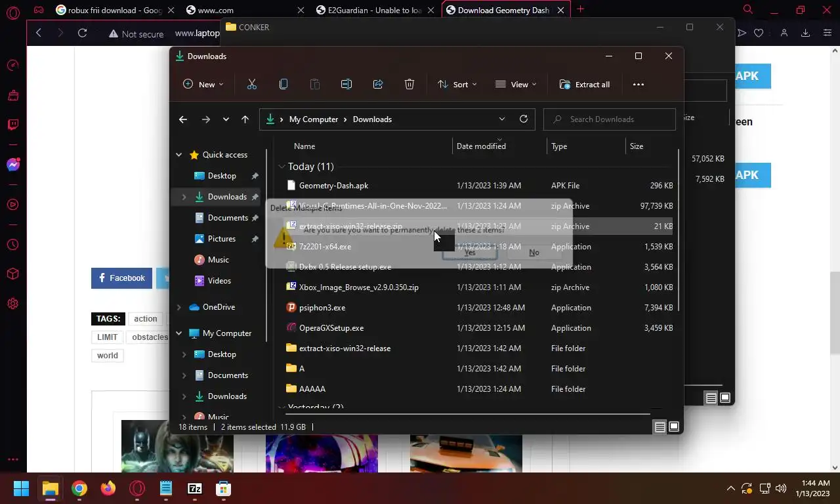Click the Rename icon in Downloads toolbar
This screenshot has width=840, height=504.
[346, 84]
